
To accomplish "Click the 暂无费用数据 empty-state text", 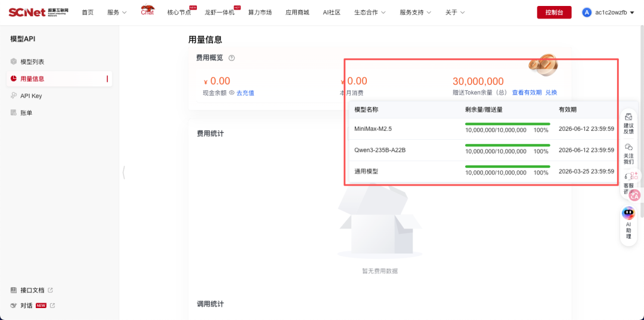I will click(380, 271).
